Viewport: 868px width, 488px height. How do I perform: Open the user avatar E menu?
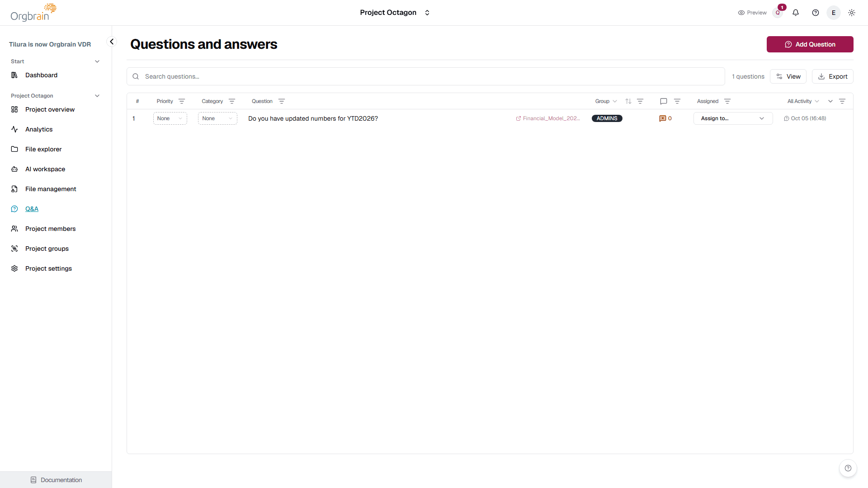point(834,13)
